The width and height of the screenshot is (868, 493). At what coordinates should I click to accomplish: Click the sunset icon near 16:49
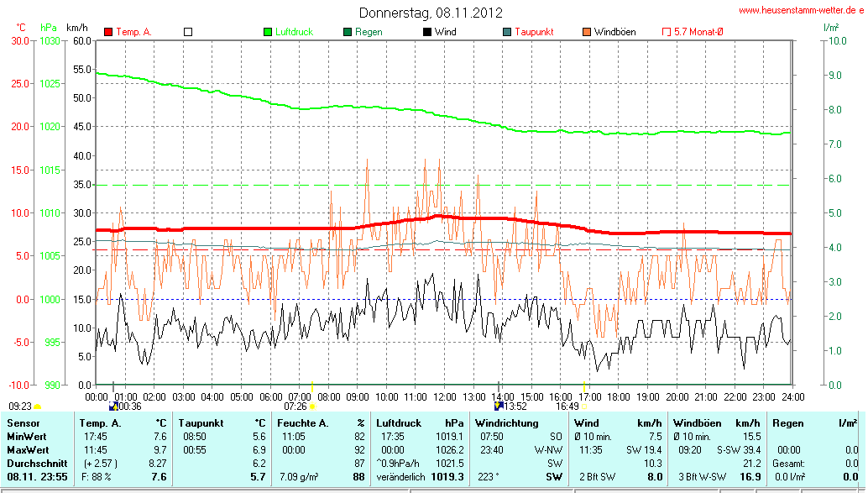[x=586, y=406]
